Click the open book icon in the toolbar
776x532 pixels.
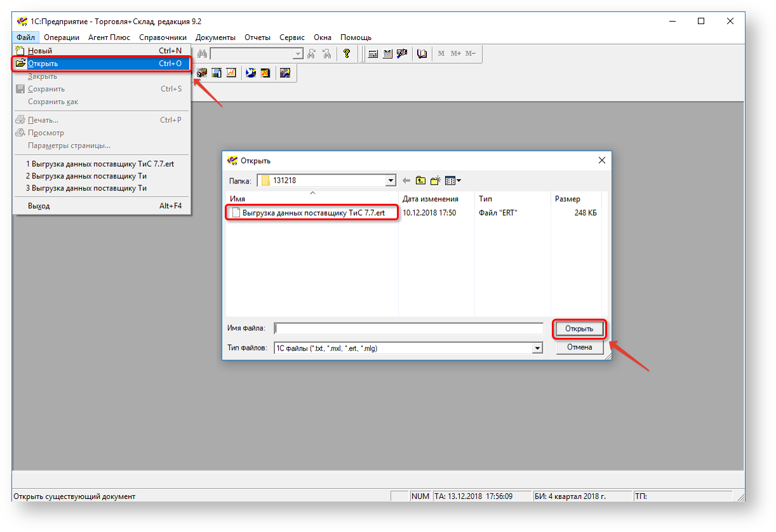point(422,54)
